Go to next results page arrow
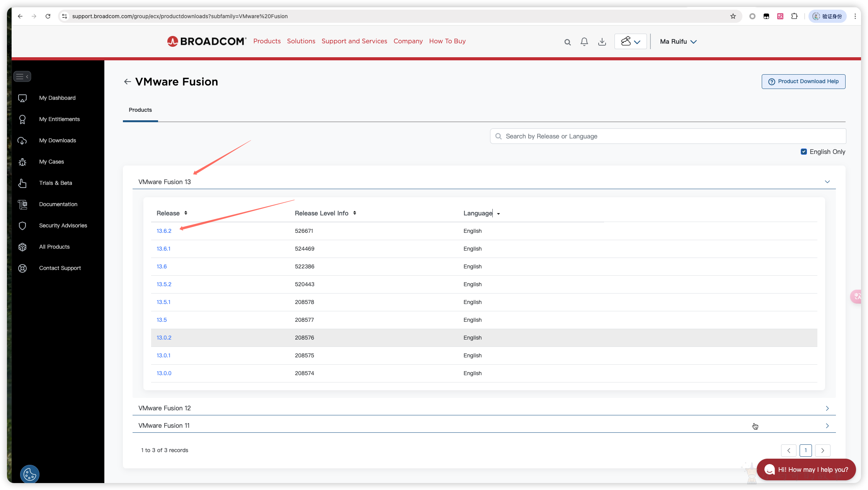The width and height of the screenshot is (868, 490). click(823, 451)
